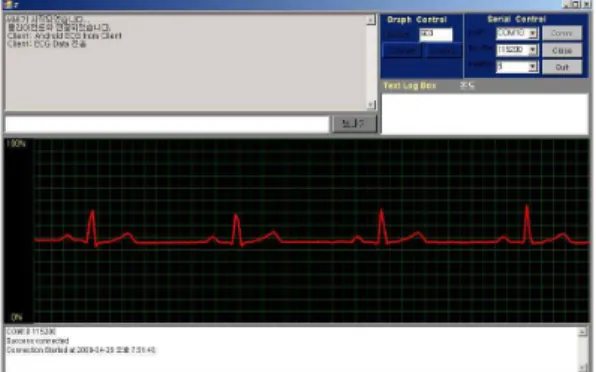The width and height of the screenshot is (596, 372).
Task: Click the 'Text Log Box' label
Action: coord(410,85)
